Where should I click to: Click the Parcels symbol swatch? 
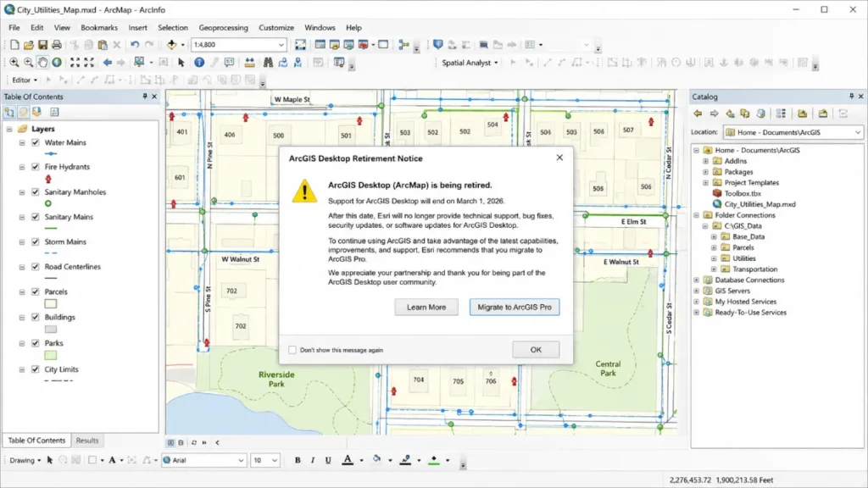(x=50, y=304)
